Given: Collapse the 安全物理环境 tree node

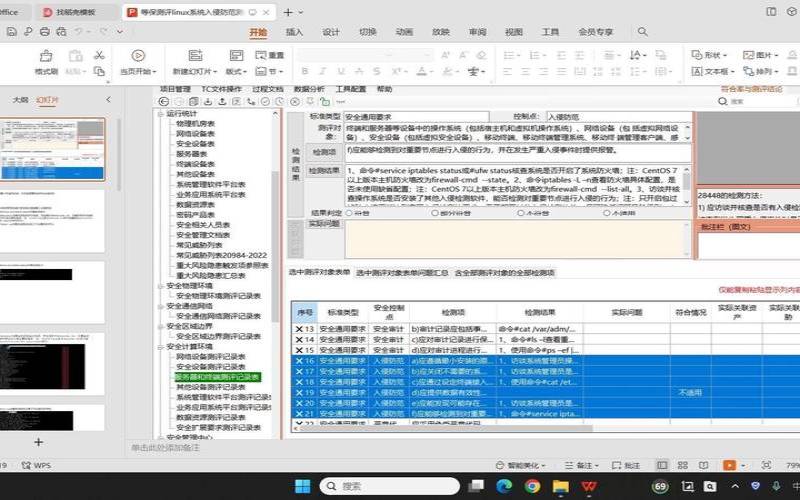Looking at the screenshot, I should (160, 286).
